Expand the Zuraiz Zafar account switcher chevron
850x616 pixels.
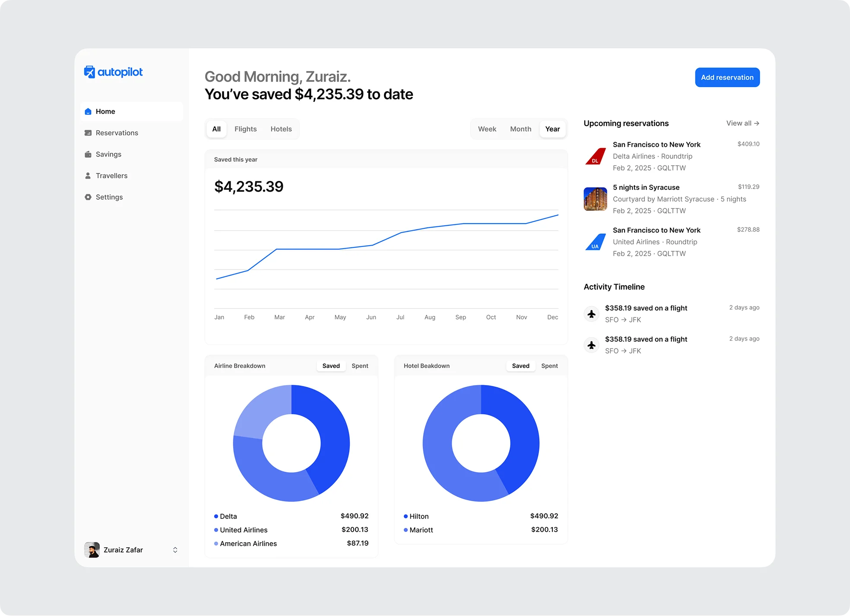175,550
